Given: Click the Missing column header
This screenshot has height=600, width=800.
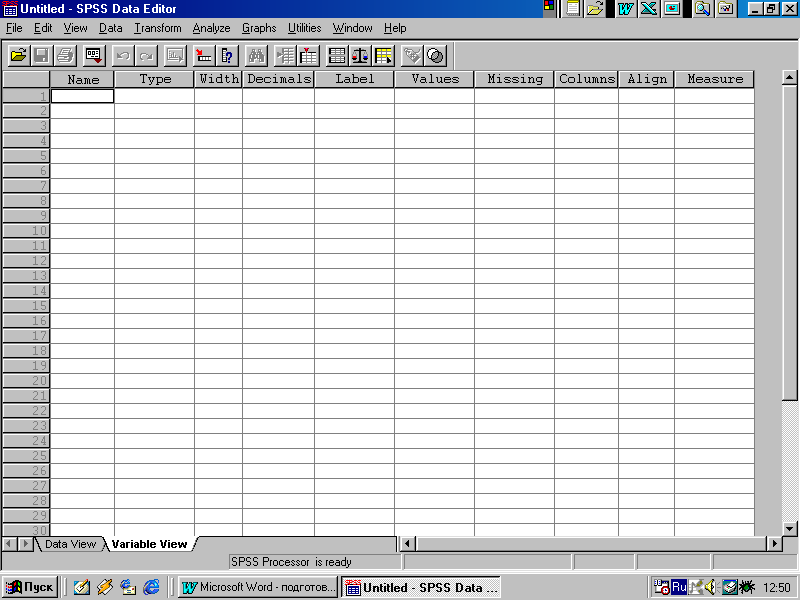Looking at the screenshot, I should 514,79.
